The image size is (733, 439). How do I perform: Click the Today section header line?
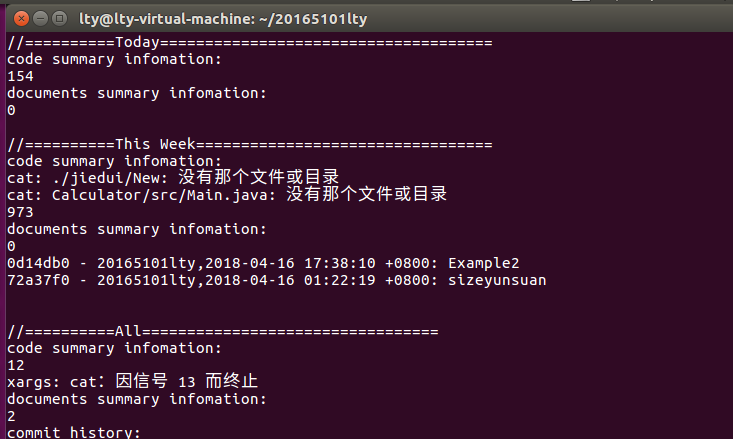[250, 43]
